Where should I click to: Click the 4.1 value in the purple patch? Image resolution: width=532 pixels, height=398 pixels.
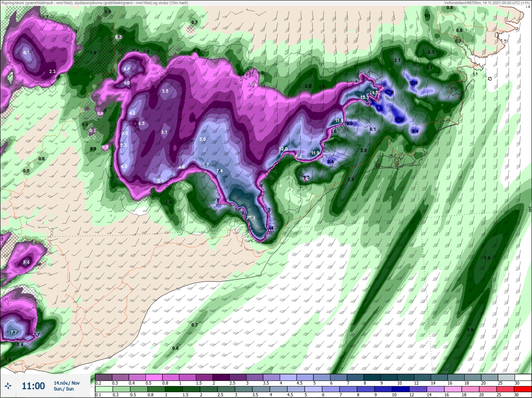[x=26, y=52]
